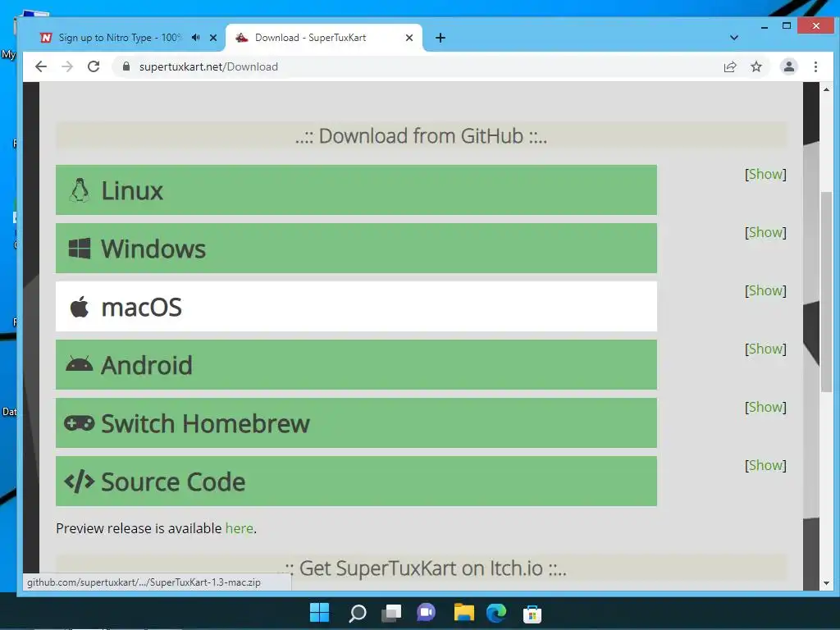This screenshot has width=840, height=630.
Task: Expand macOS downloads with its Show link
Action: [765, 290]
